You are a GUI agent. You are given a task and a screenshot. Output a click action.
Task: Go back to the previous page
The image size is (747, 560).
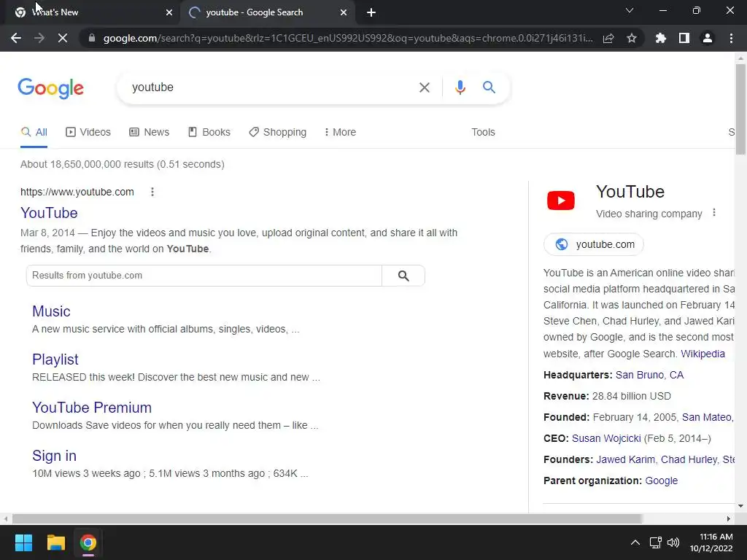16,38
